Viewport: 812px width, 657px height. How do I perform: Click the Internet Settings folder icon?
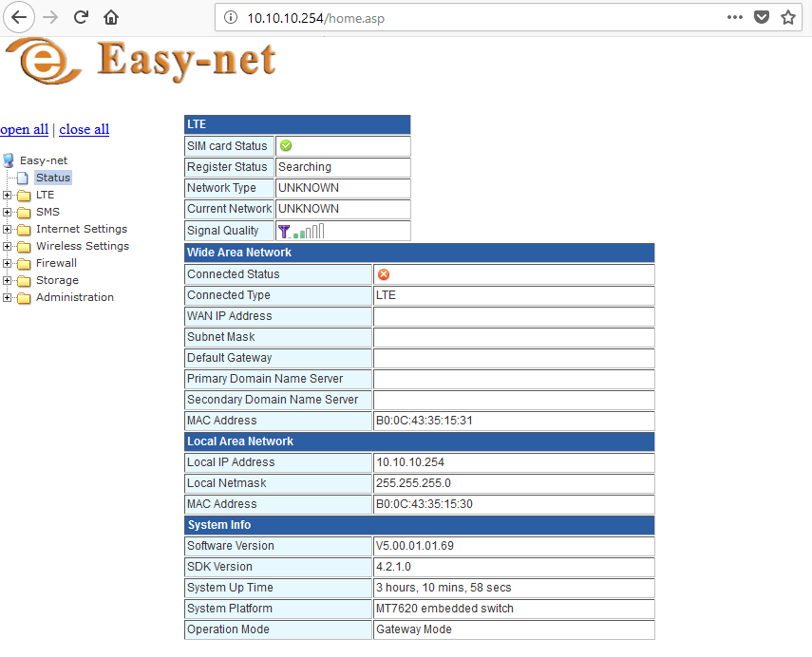24,230
